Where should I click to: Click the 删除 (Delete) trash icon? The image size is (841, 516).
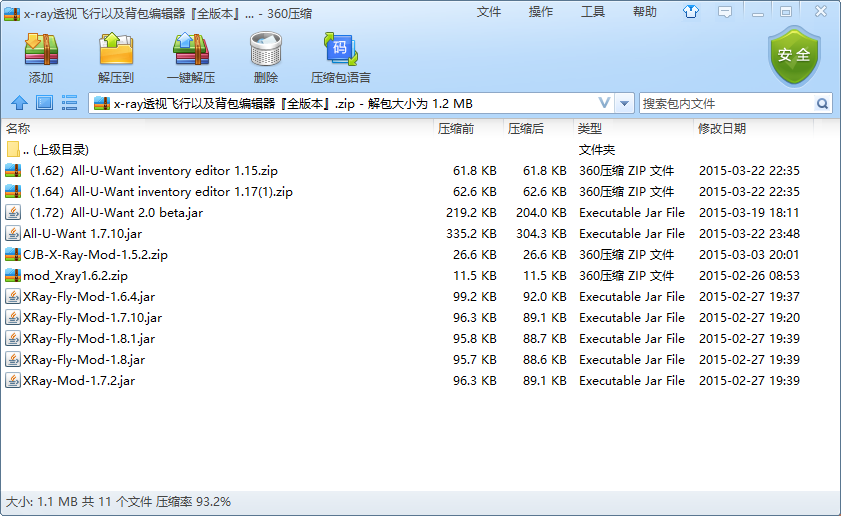[x=266, y=49]
